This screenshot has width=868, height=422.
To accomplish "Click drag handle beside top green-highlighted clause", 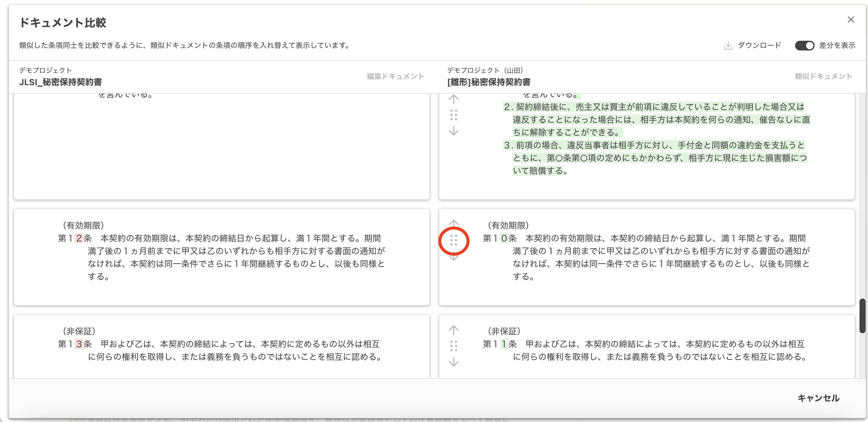I will [x=453, y=115].
